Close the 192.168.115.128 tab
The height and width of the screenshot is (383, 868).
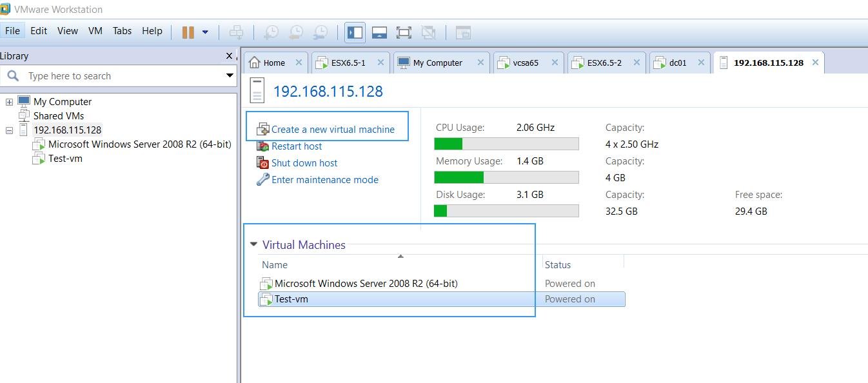click(815, 63)
